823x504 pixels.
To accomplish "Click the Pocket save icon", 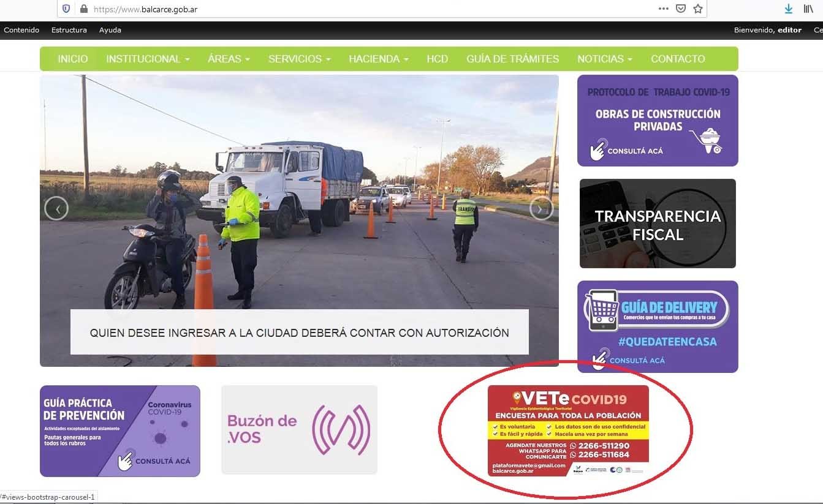I will (680, 9).
